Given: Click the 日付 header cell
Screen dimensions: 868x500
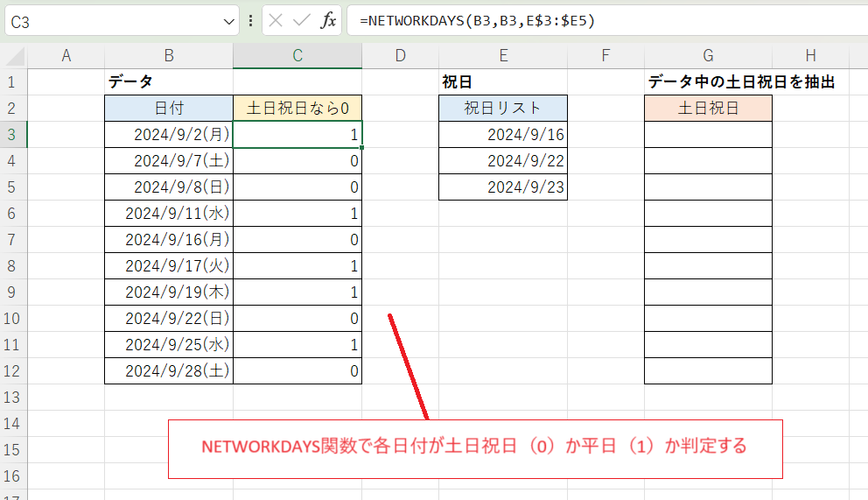Looking at the screenshot, I should 169,108.
